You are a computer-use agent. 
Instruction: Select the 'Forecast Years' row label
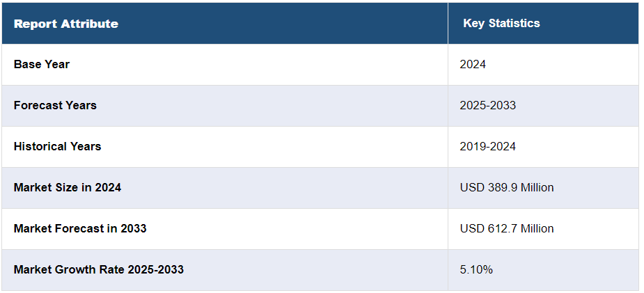tap(55, 105)
